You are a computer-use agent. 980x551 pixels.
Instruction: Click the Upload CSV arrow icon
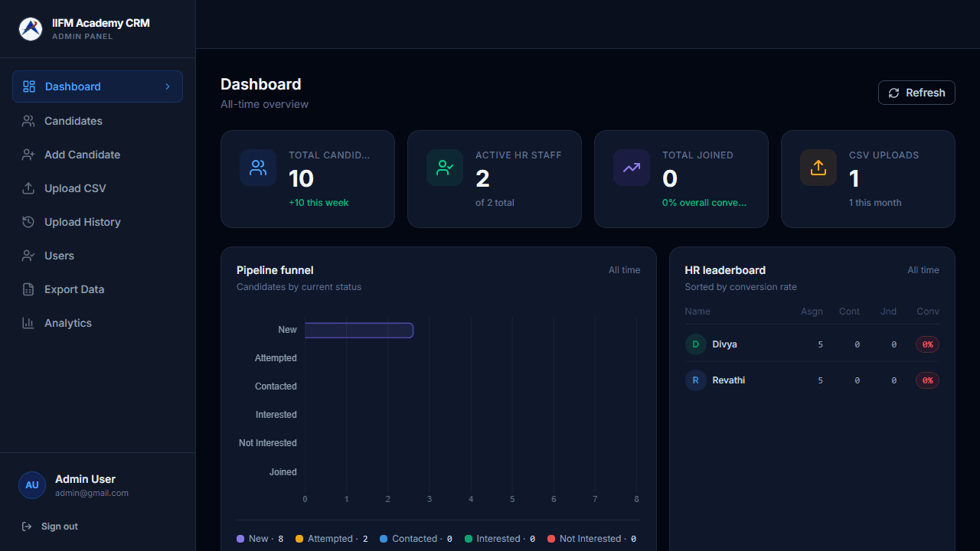28,188
